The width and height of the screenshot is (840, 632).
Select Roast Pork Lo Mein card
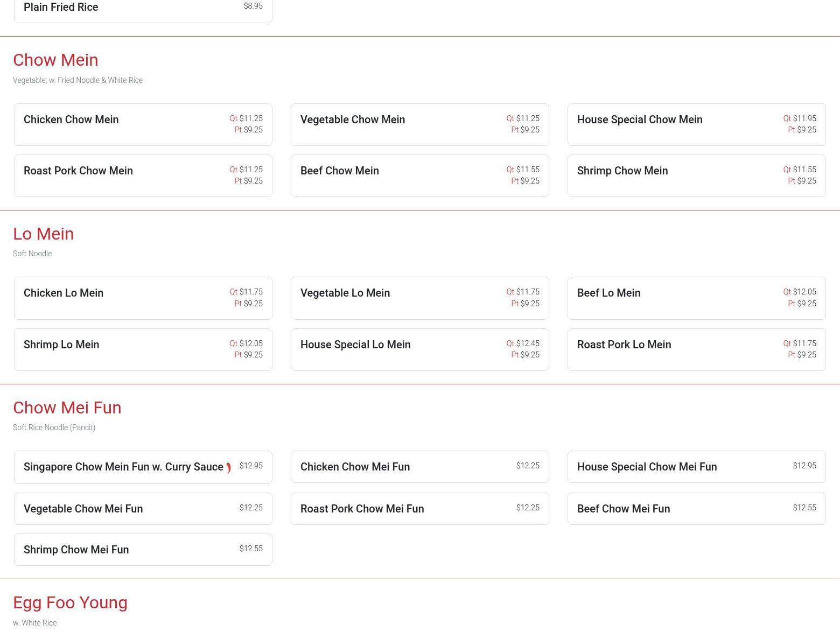click(x=697, y=349)
